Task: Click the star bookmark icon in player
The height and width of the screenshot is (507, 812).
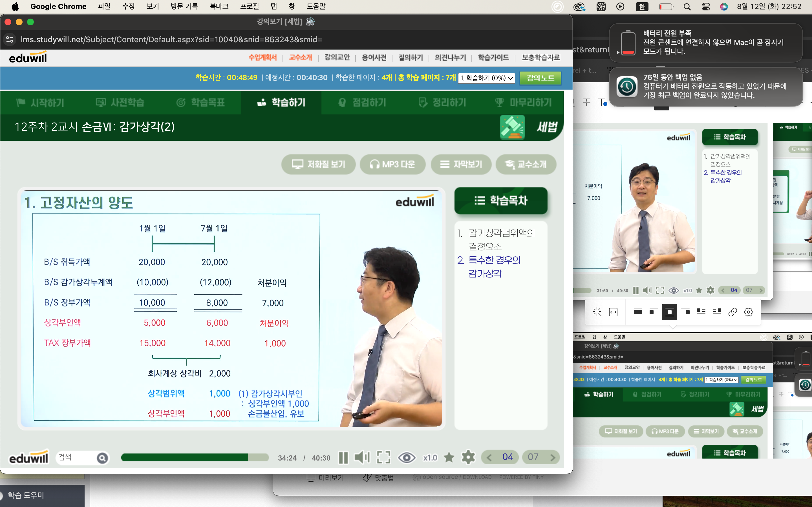Action: (449, 457)
